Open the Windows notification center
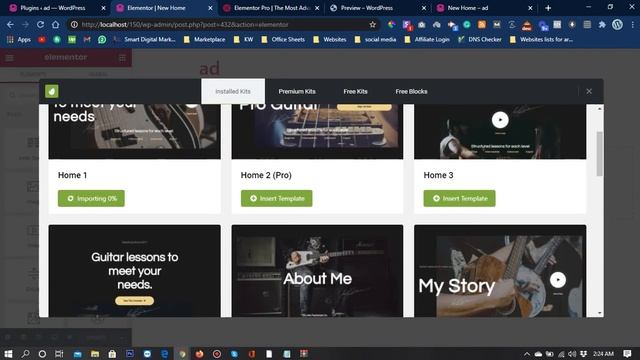This screenshot has height=360, width=640. click(627, 353)
